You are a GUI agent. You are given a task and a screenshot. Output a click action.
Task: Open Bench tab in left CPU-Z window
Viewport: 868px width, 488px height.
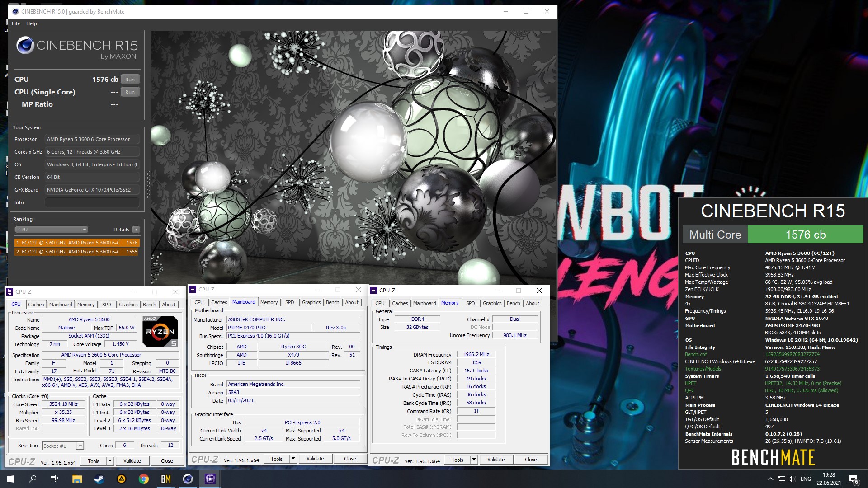[150, 305]
